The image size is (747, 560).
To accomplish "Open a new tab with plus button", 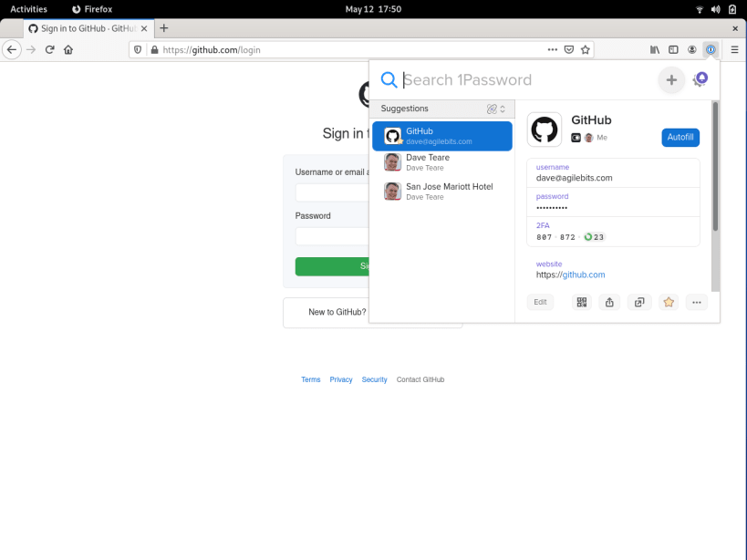I will (x=164, y=28).
